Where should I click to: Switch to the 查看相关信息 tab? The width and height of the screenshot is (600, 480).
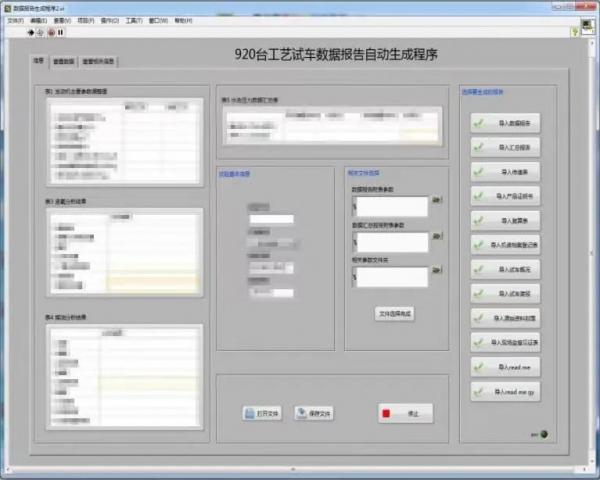point(98,61)
